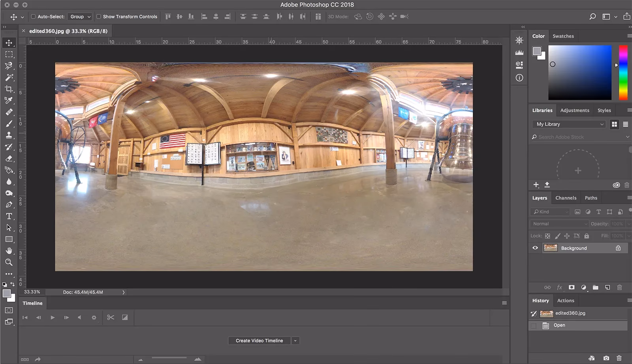Viewport: 632px width, 364px height.
Task: Select the Hand tool
Action: click(x=9, y=251)
